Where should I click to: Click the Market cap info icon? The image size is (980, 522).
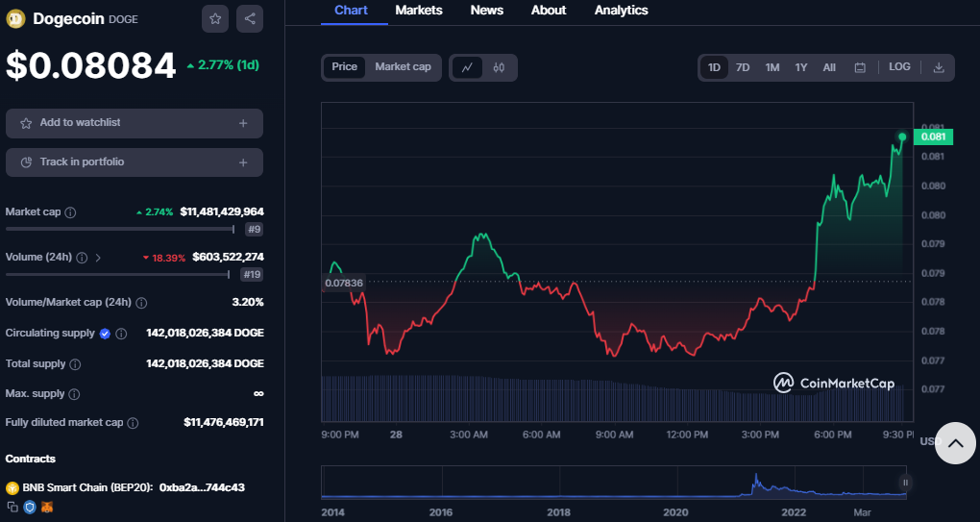click(x=70, y=211)
